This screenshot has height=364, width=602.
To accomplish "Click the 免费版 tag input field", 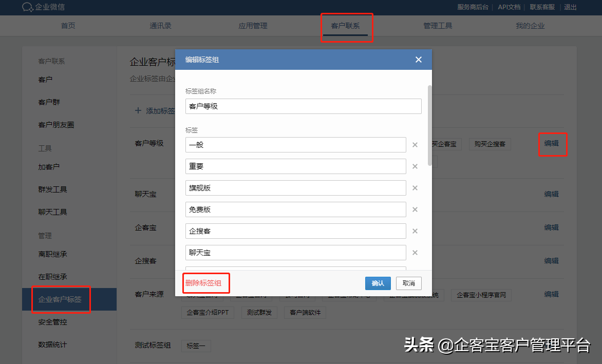I will pos(296,209).
